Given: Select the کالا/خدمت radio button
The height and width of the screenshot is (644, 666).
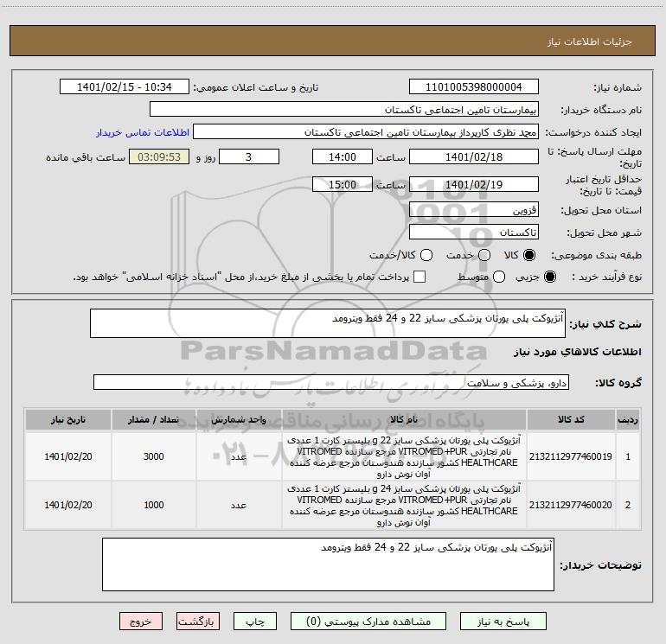Looking at the screenshot, I should (426, 255).
